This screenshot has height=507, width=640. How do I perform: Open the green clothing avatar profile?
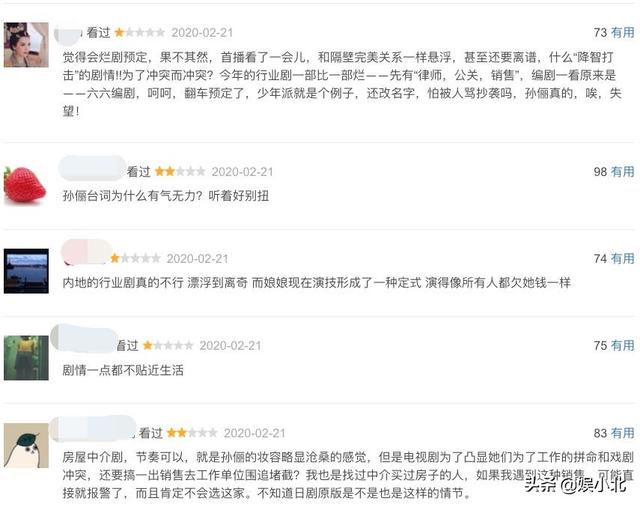coord(26,358)
